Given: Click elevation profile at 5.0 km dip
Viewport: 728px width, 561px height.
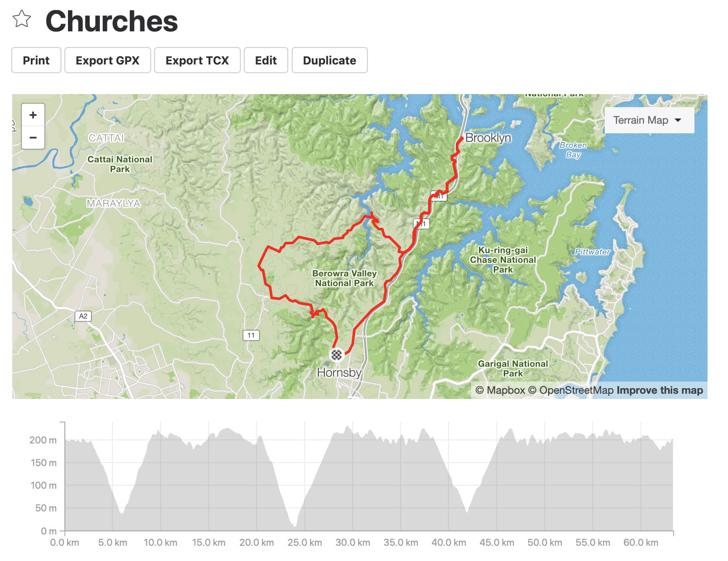Looking at the screenshot, I should point(122,512).
